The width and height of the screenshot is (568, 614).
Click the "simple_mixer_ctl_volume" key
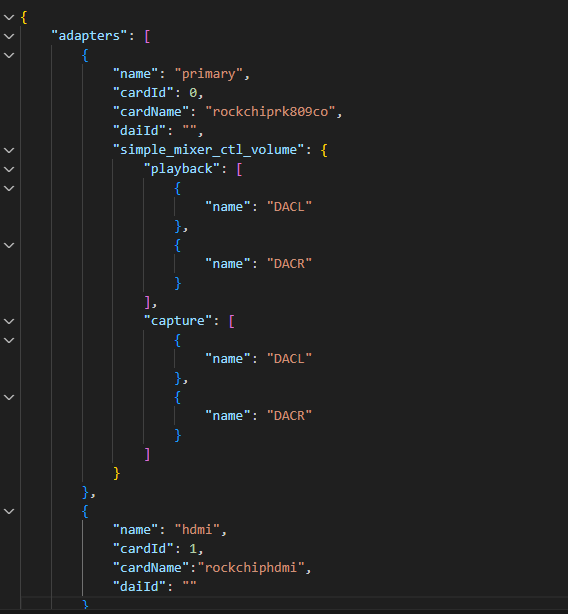pos(208,150)
